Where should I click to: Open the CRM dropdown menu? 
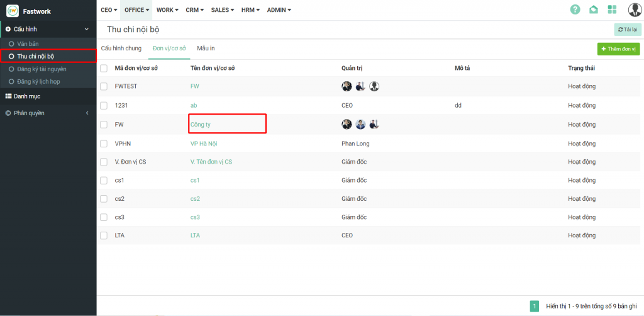[195, 10]
